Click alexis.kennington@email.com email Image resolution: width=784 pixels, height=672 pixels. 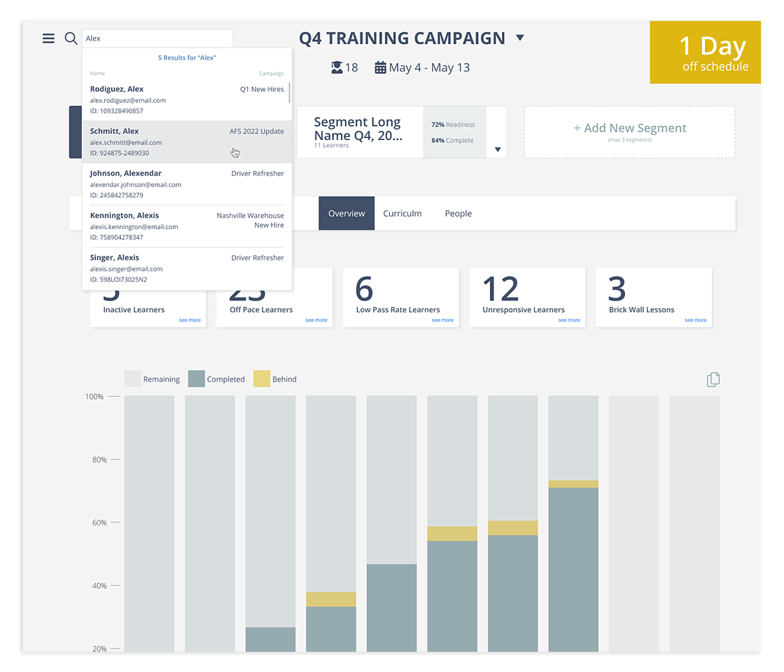point(134,227)
